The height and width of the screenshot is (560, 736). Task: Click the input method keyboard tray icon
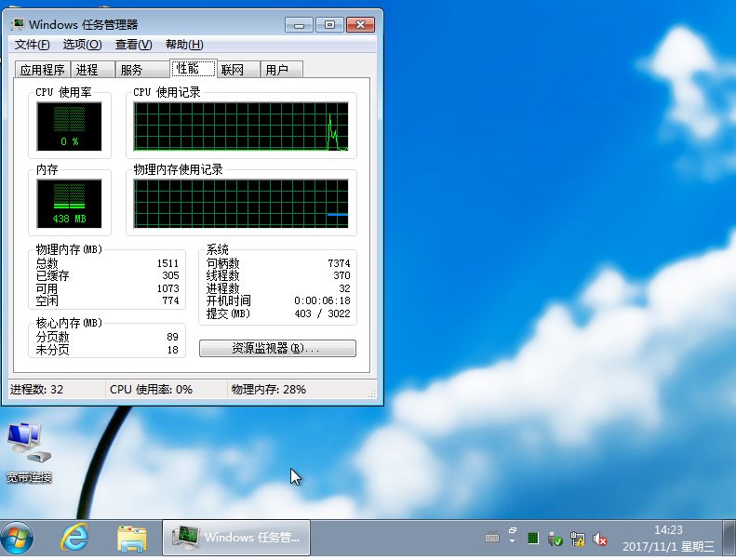click(492, 537)
